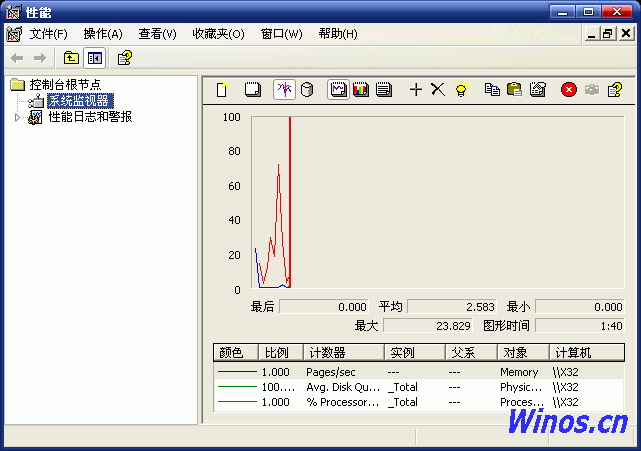Click the 计数器 column header
This screenshot has height=451, width=641.
[344, 352]
